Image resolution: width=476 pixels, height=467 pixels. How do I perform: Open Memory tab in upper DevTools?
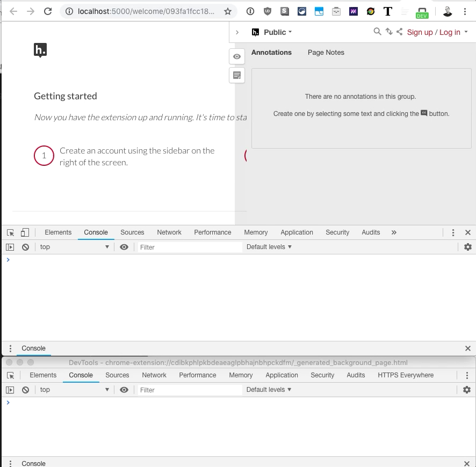click(x=256, y=232)
